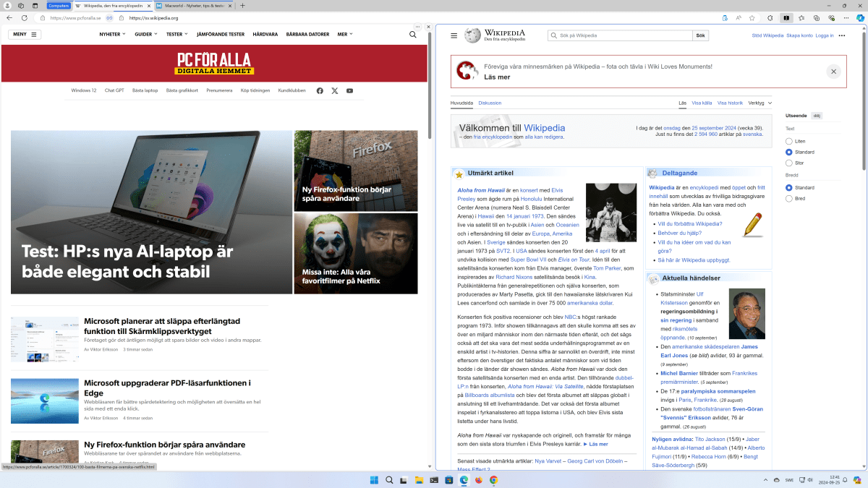Select Stor text size
Viewport: 868px width, 488px height.
click(789, 163)
